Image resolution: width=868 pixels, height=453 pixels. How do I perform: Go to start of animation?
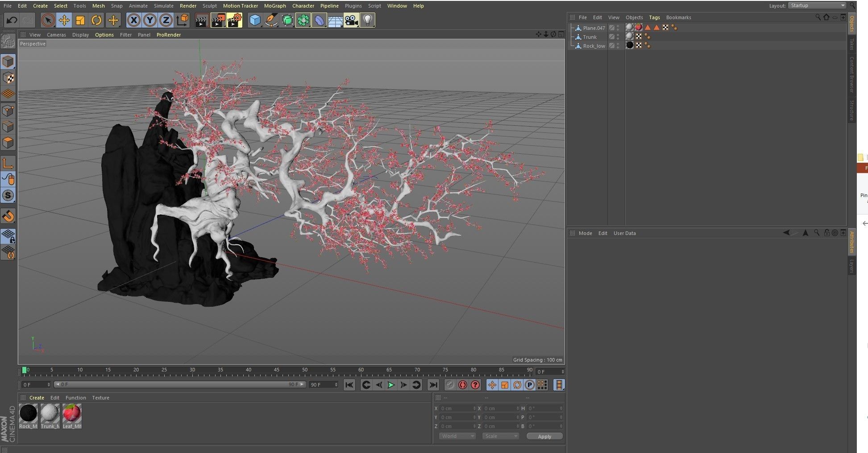pos(349,385)
